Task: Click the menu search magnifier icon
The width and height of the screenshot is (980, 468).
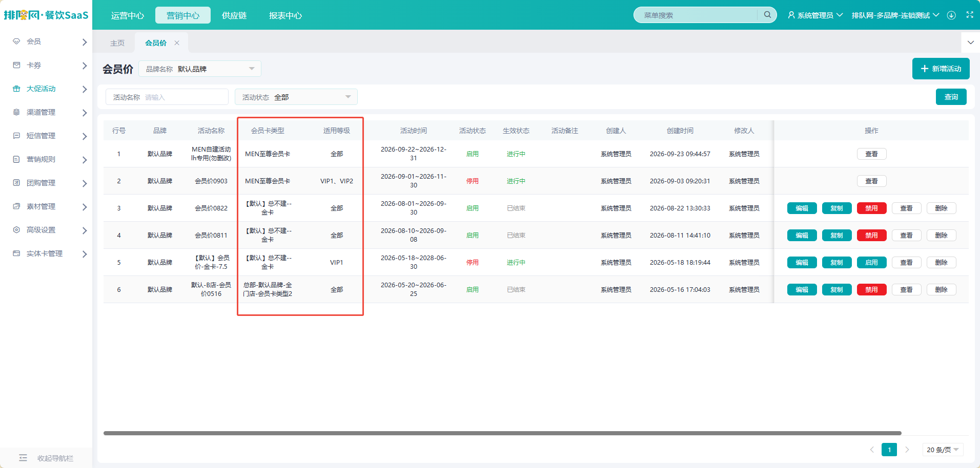Action: (x=767, y=15)
